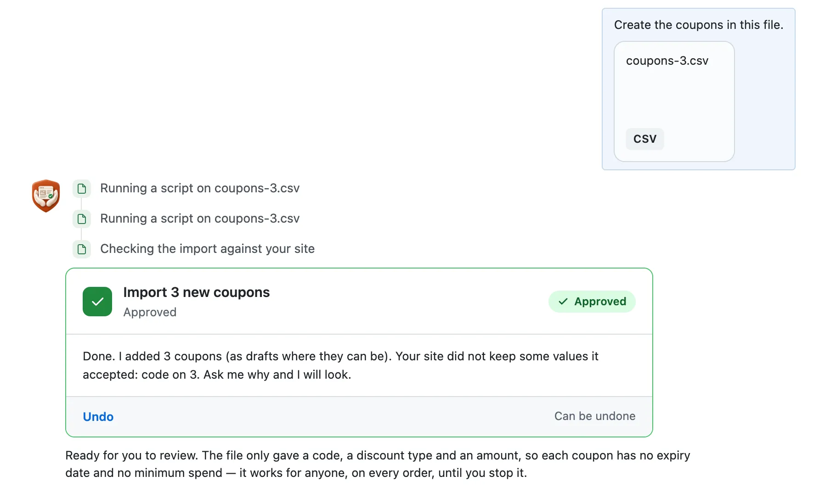Click 'Checking the import against your site' step

pyautogui.click(x=208, y=249)
